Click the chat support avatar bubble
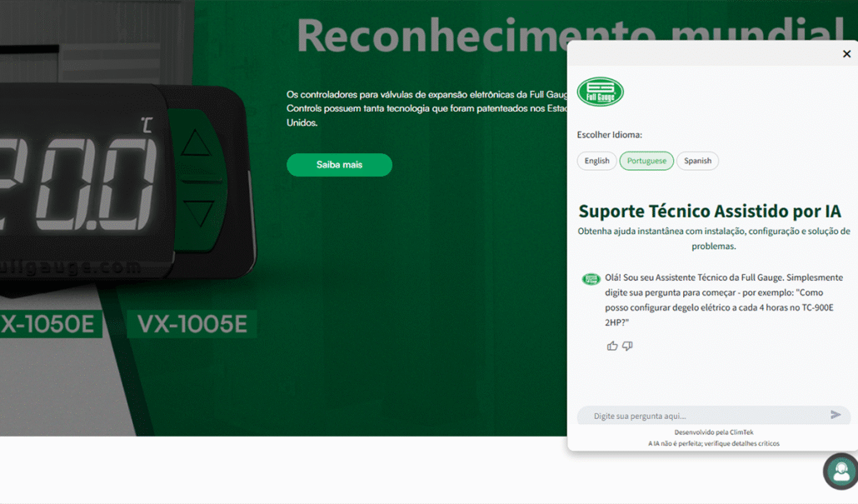Screen dimensions: 858x504 841,472
